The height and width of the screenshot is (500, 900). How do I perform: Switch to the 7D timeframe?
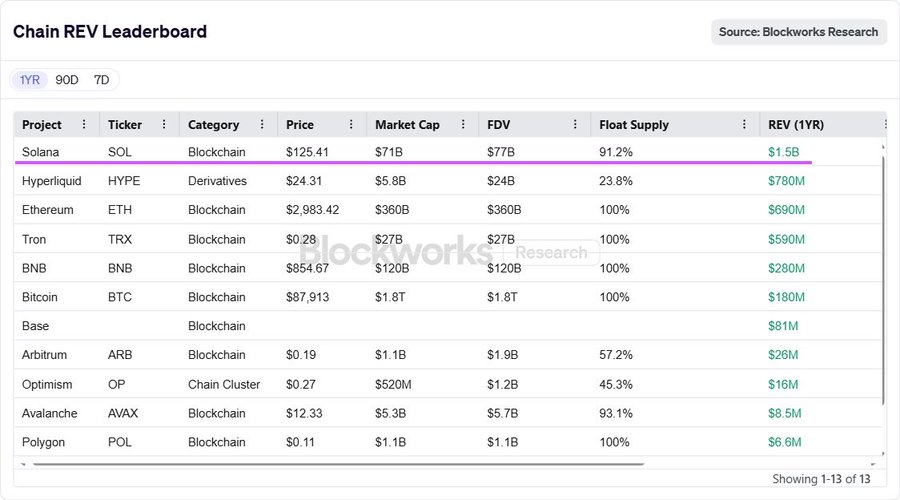point(101,80)
